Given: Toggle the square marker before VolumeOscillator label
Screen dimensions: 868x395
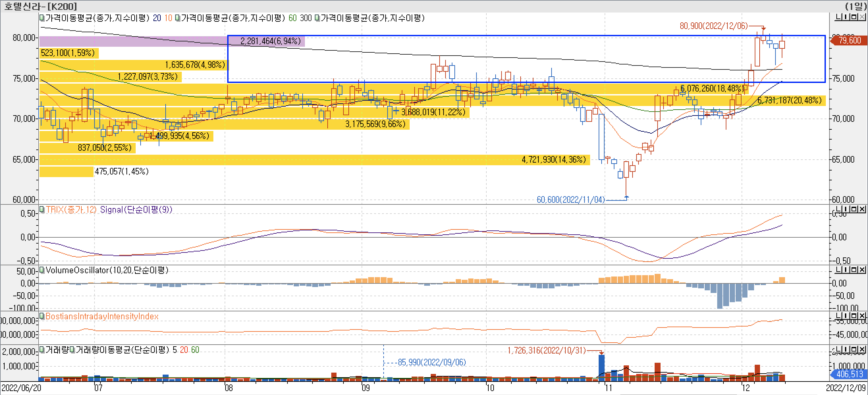Looking at the screenshot, I should [42, 270].
